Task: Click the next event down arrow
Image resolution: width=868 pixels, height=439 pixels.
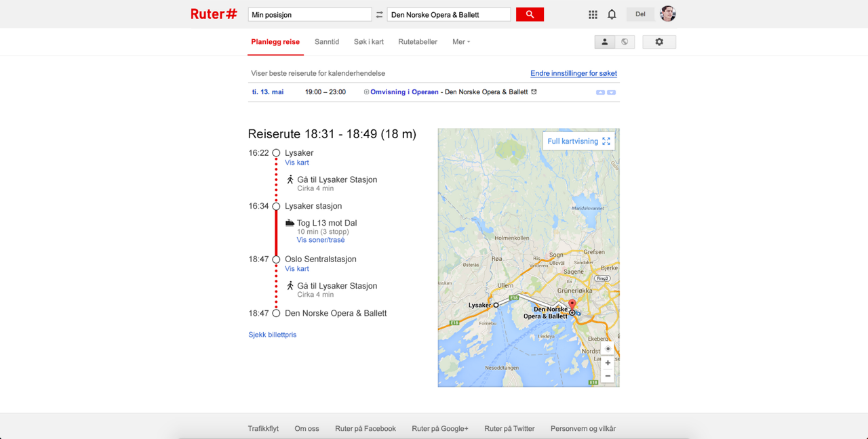Action: [611, 92]
